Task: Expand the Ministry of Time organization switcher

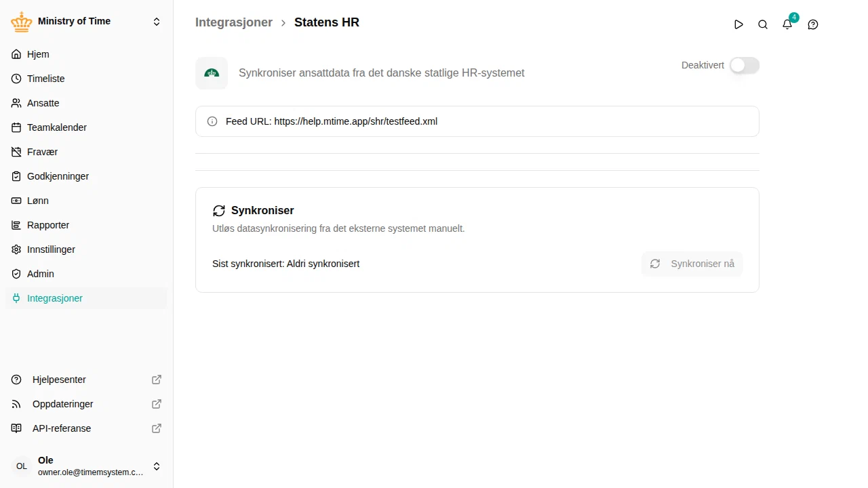Action: pos(157,22)
